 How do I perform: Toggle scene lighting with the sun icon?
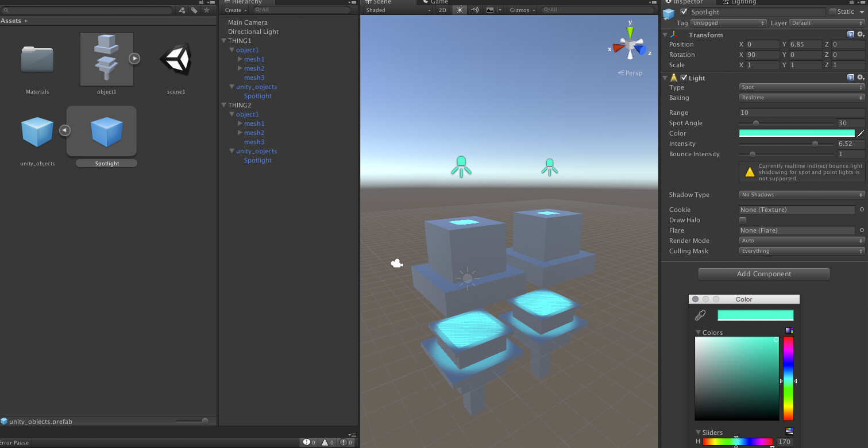[458, 10]
